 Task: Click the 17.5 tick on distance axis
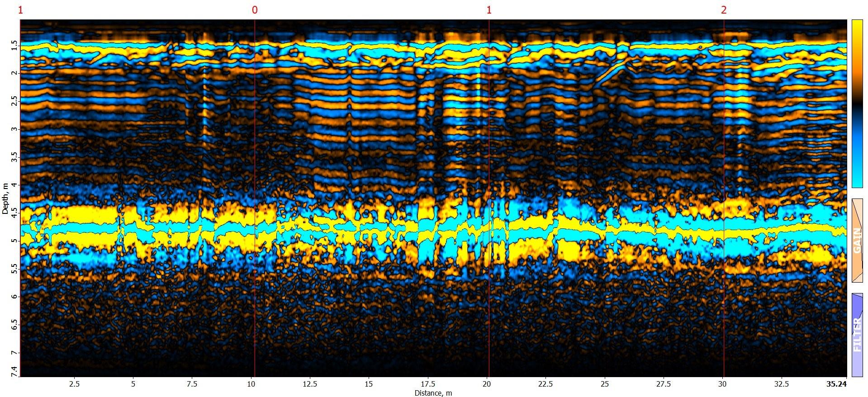(427, 384)
